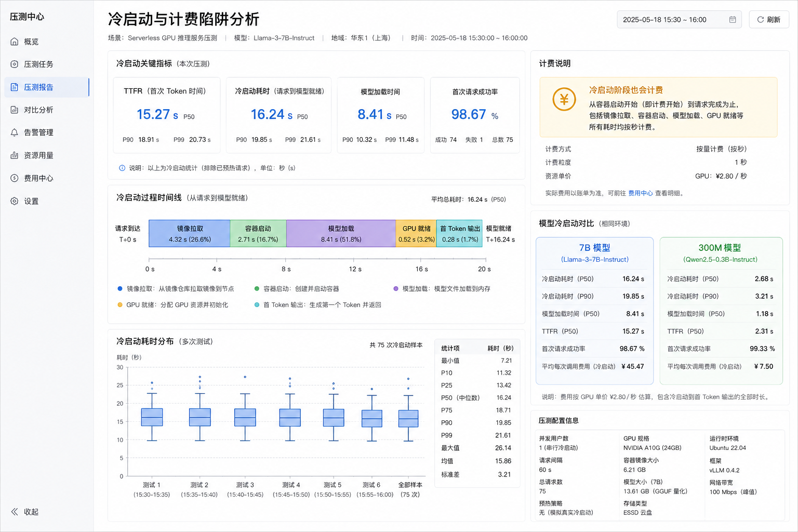Collapse sidebar using 收起 button
Screen dimensions: 798x532
25,512
